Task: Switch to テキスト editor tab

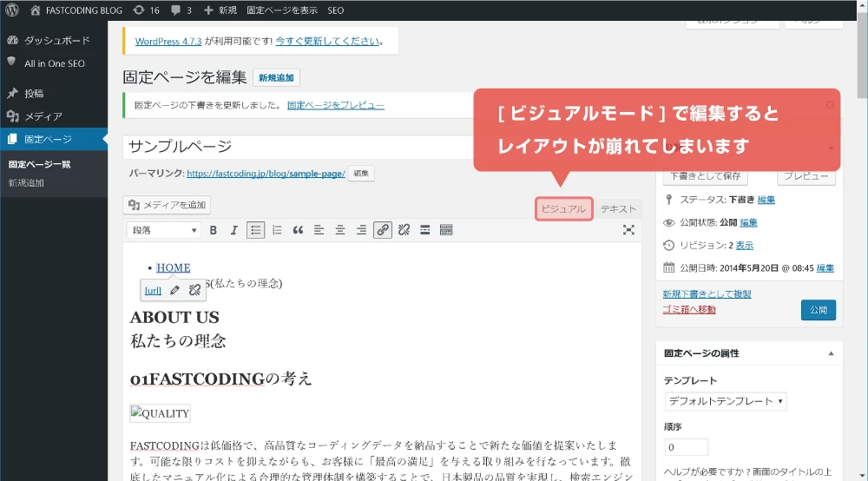Action: point(618,208)
